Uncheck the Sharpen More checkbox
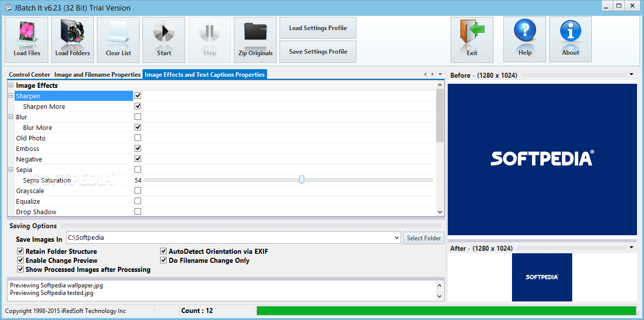This screenshot has width=644, height=320. 138,106
